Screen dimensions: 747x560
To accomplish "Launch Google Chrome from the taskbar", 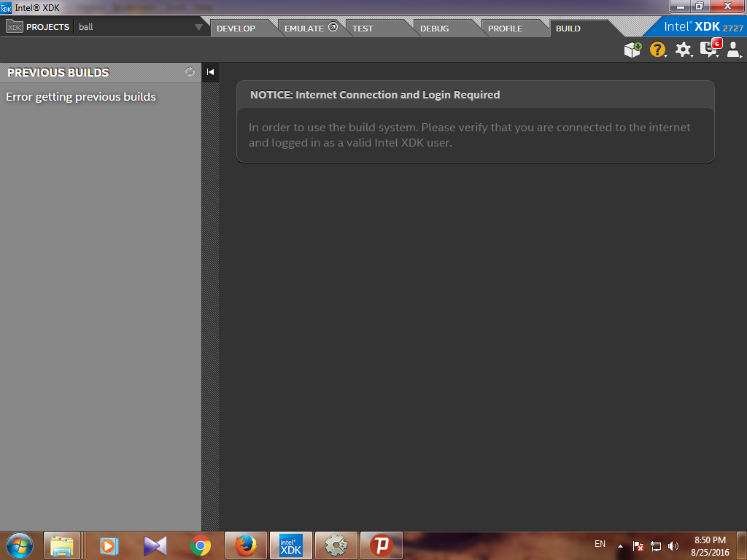I will pyautogui.click(x=201, y=545).
